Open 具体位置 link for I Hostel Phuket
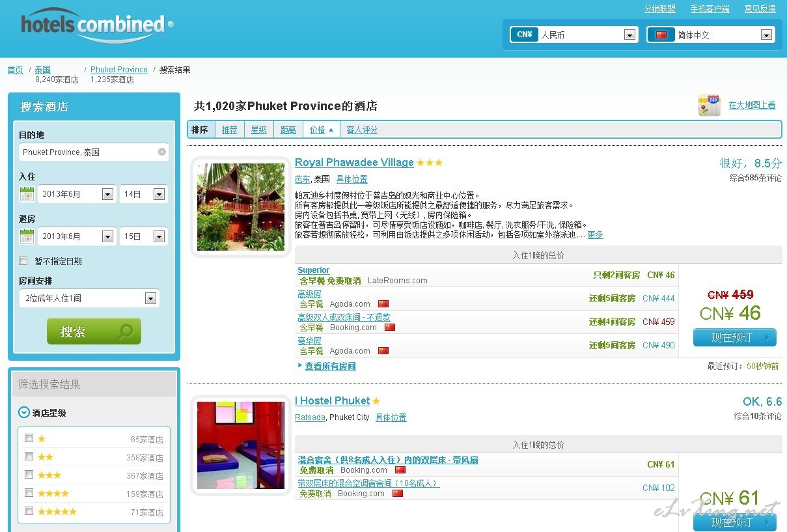This screenshot has height=532, width=787. pyautogui.click(x=391, y=417)
